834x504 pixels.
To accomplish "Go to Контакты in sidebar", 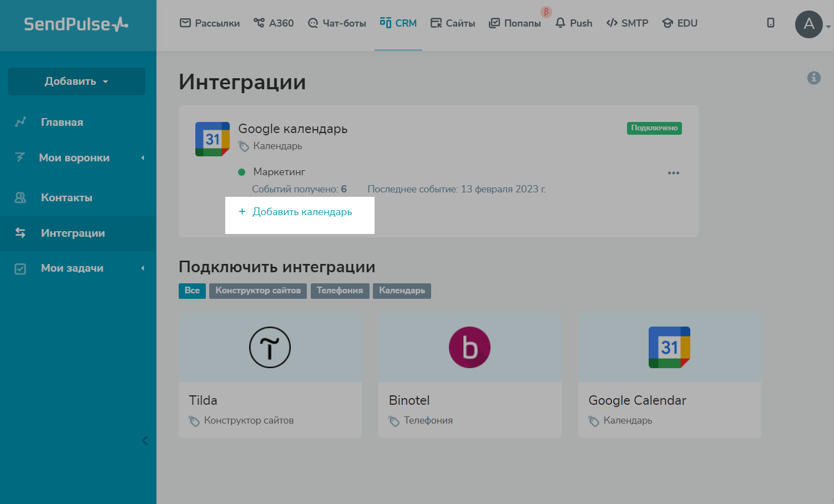I will [67, 198].
